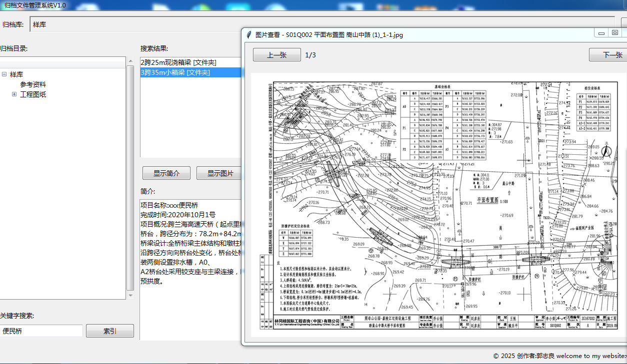Select the 样库 root node label
The width and height of the screenshot is (627, 364).
pos(16,74)
